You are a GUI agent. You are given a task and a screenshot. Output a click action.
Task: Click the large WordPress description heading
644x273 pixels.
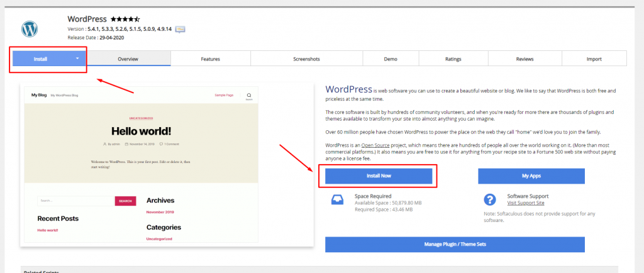point(348,89)
